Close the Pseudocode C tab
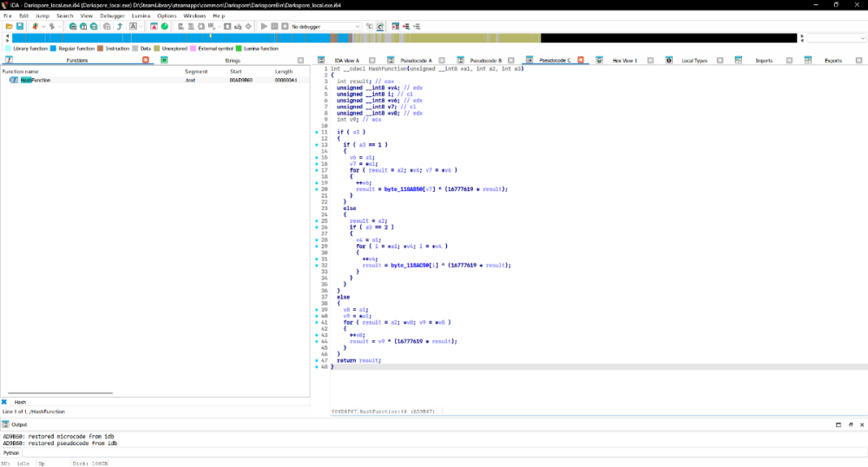Image resolution: width=868 pixels, height=467 pixels. (581, 61)
